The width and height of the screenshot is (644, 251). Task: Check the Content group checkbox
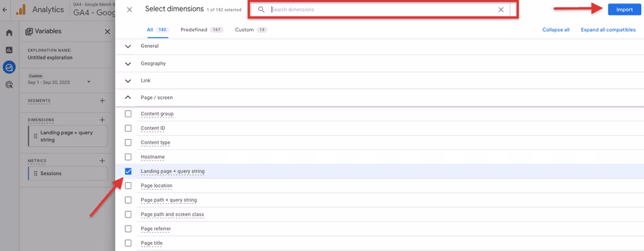point(128,114)
